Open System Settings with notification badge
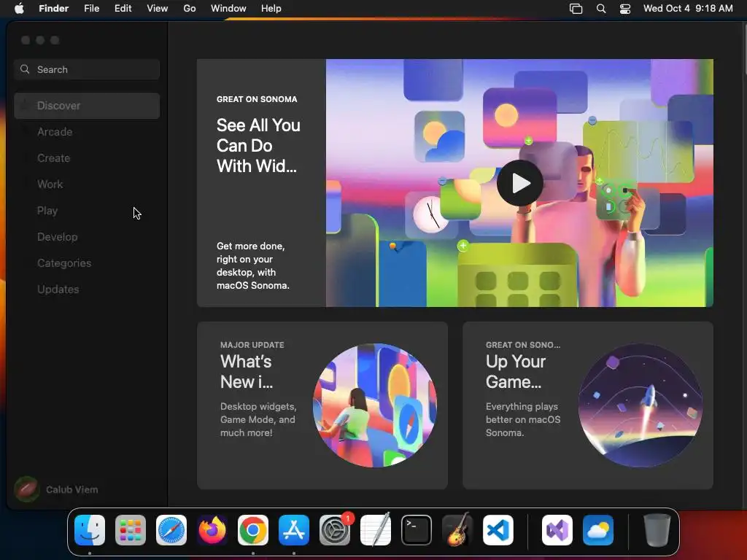 [x=335, y=530]
